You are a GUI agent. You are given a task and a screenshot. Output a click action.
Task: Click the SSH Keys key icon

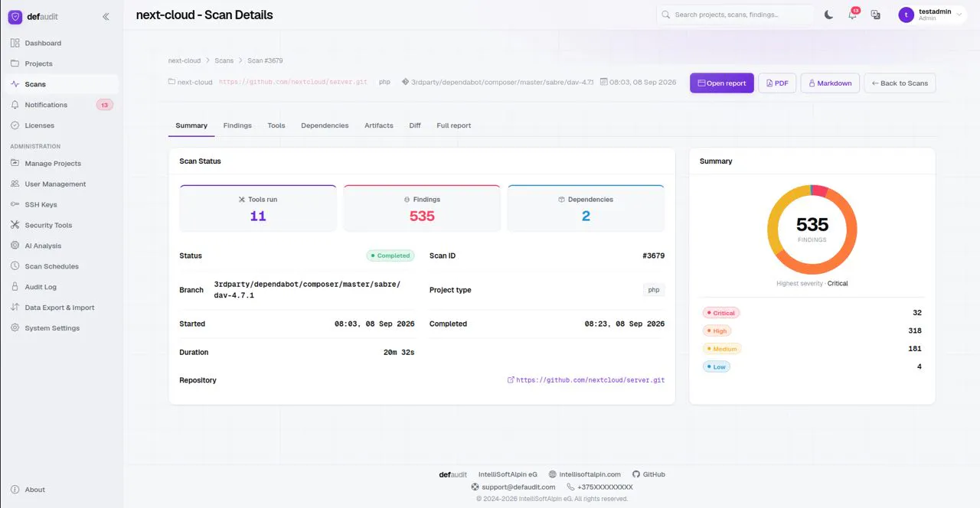coord(15,204)
